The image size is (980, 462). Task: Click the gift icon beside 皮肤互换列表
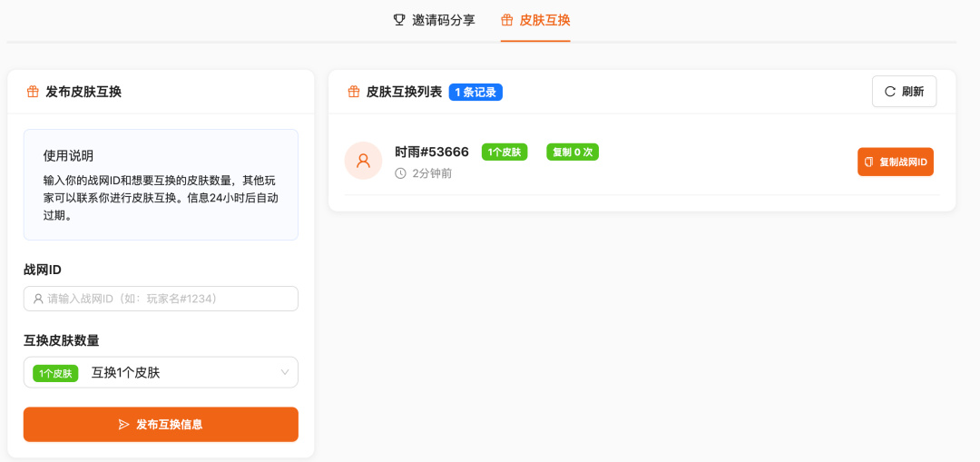pyautogui.click(x=354, y=92)
